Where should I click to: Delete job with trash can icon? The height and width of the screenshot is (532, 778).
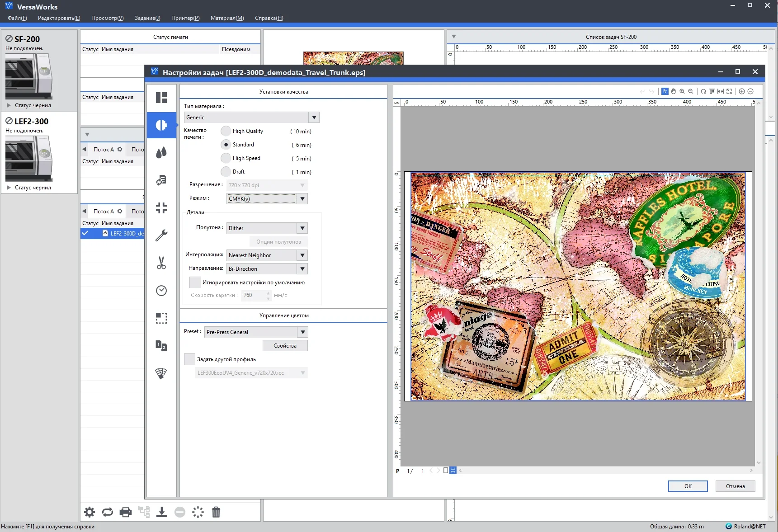(216, 512)
